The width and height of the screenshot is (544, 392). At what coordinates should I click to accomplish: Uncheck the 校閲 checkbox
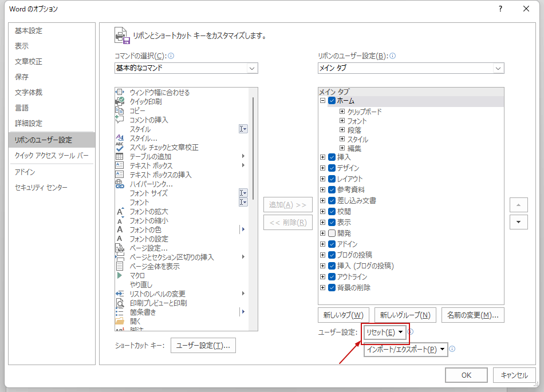pyautogui.click(x=332, y=211)
